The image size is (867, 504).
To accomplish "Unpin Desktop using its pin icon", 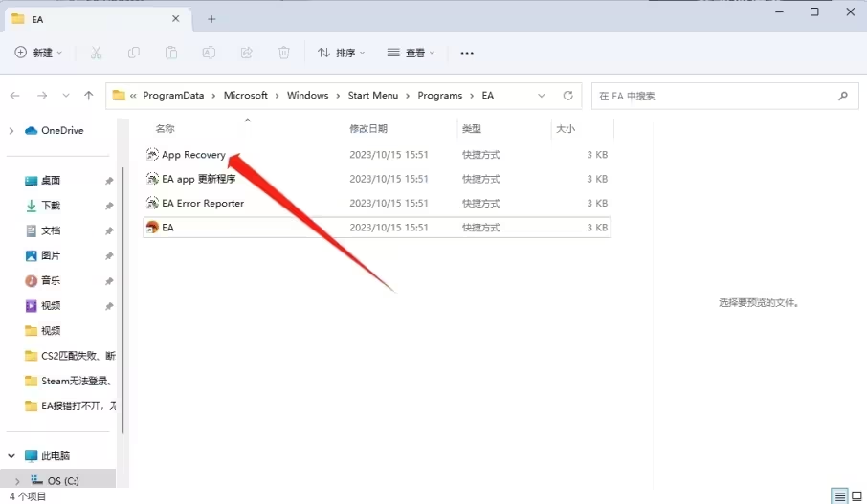I will click(109, 181).
